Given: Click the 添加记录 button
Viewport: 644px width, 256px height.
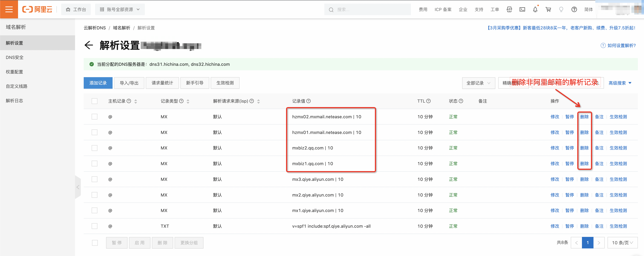Looking at the screenshot, I should point(98,83).
